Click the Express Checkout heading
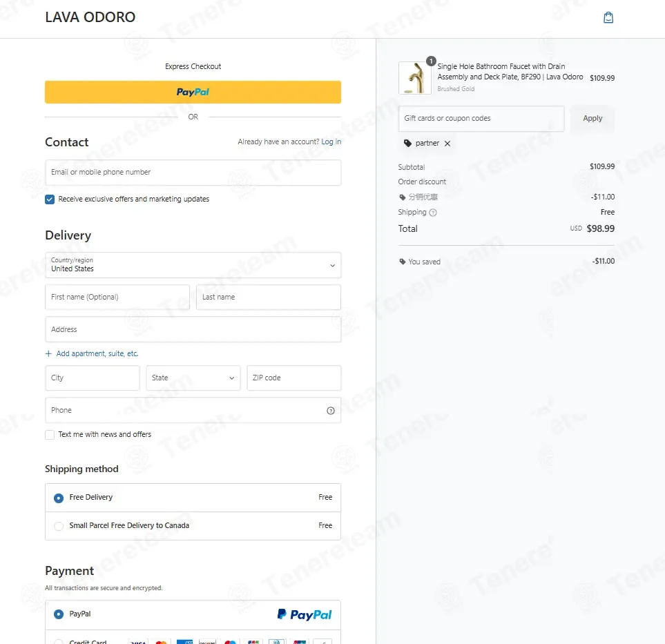This screenshot has height=644, width=665. tap(193, 66)
